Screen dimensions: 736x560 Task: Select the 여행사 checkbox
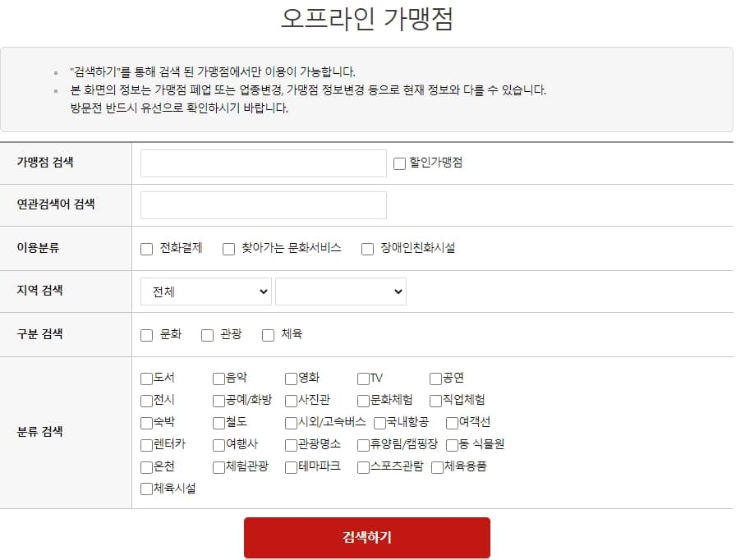point(218,445)
